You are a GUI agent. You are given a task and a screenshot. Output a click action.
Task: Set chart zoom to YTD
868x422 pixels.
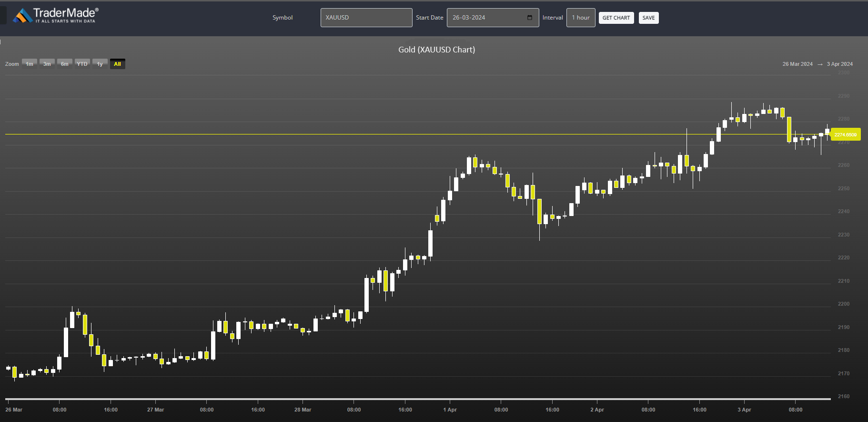point(82,64)
